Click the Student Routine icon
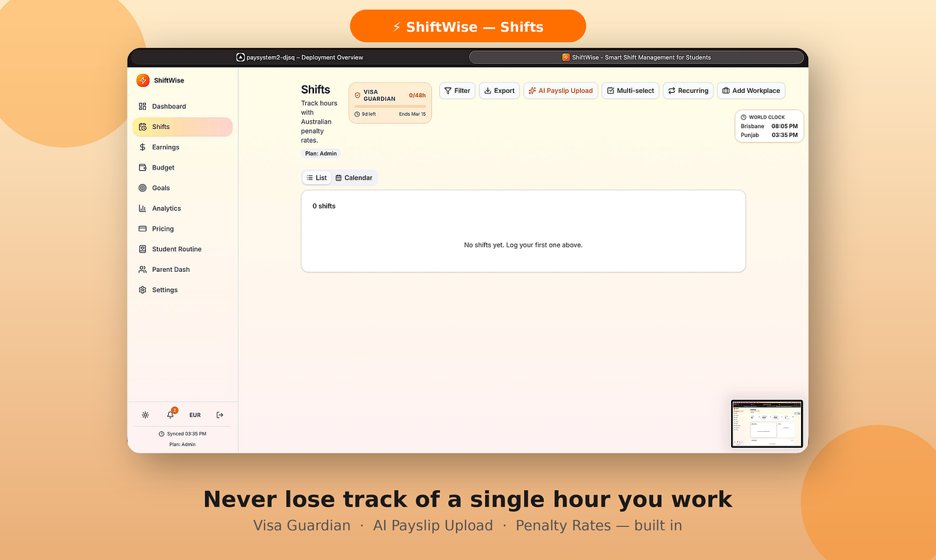This screenshot has width=936, height=560. click(x=142, y=249)
